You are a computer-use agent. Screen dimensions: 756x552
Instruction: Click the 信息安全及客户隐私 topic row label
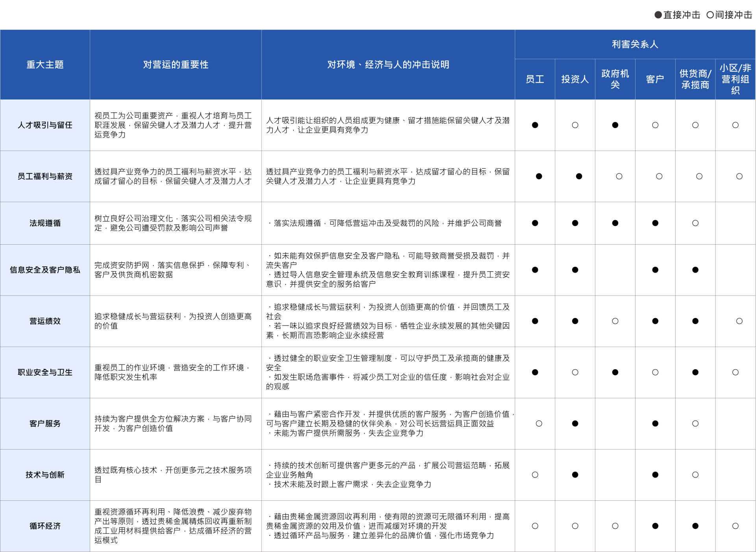(x=45, y=270)
